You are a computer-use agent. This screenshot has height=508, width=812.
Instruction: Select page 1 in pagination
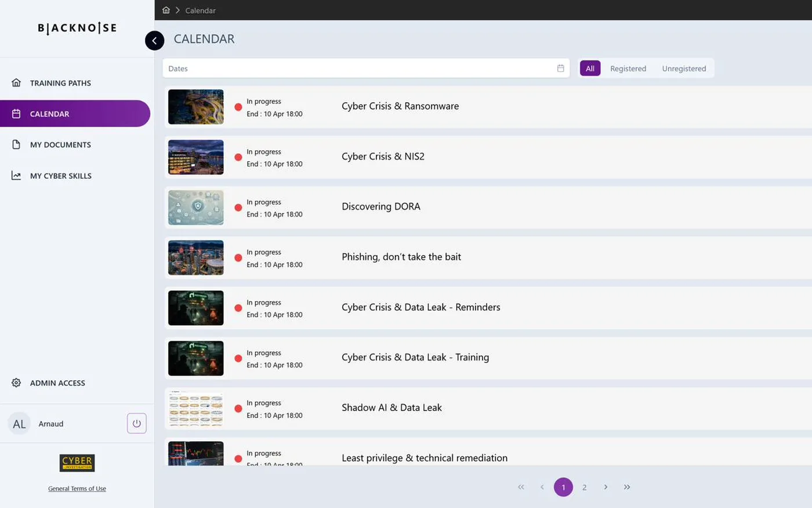(563, 487)
